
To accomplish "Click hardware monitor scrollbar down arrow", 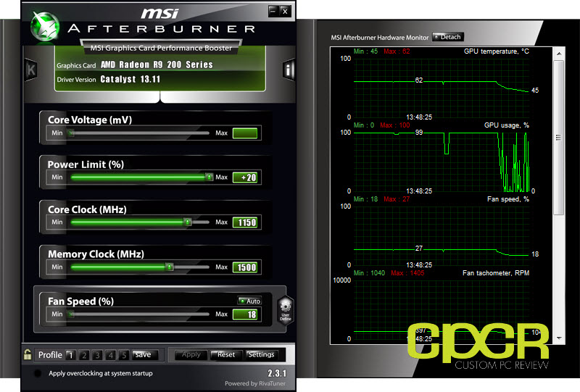I will click(559, 338).
